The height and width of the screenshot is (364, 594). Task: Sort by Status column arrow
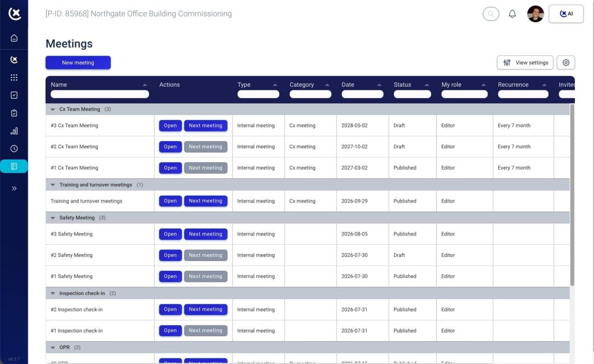tap(427, 85)
